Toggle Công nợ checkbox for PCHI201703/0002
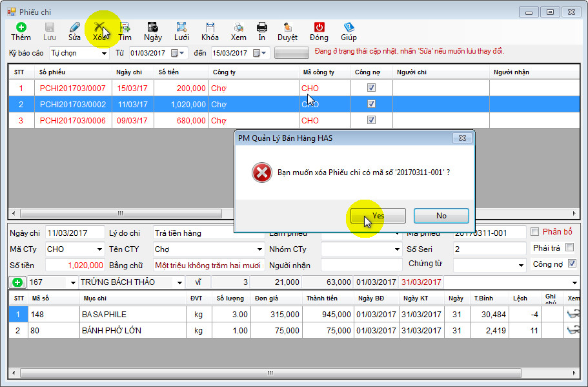This screenshot has height=387, width=588. 371,104
